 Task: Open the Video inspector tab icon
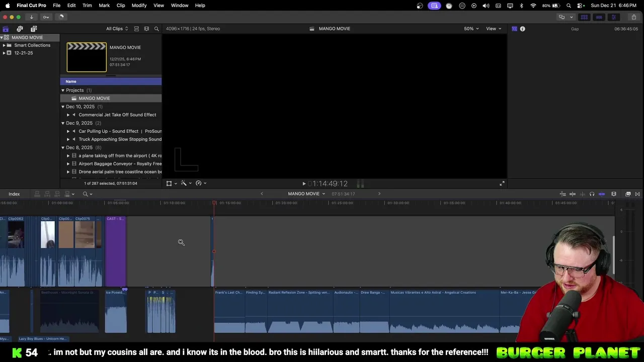514,29
